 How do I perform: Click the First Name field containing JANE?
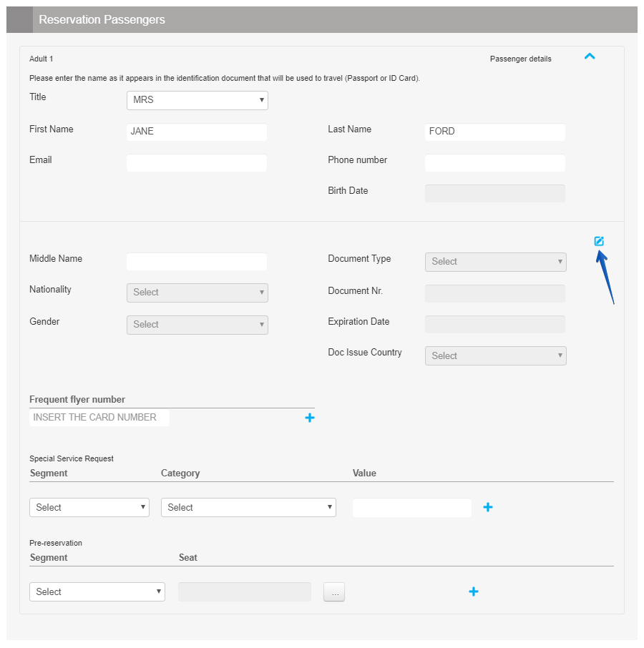pyautogui.click(x=197, y=132)
